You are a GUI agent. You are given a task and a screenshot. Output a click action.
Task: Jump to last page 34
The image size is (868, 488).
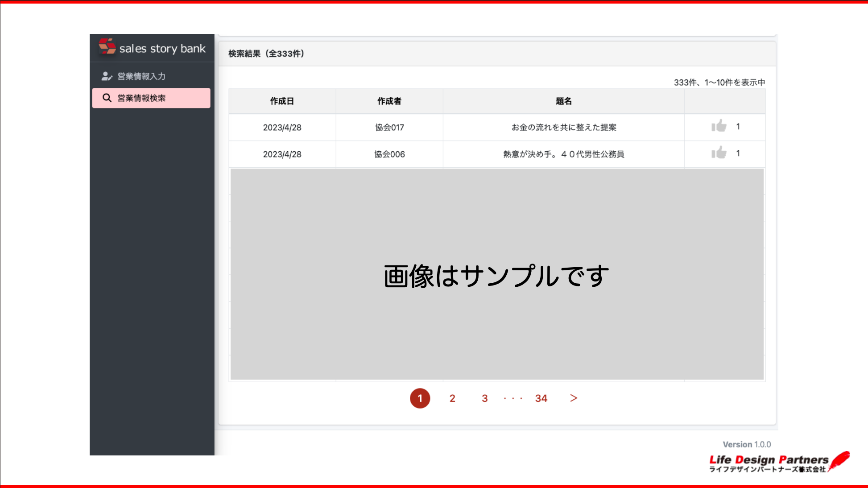point(541,398)
